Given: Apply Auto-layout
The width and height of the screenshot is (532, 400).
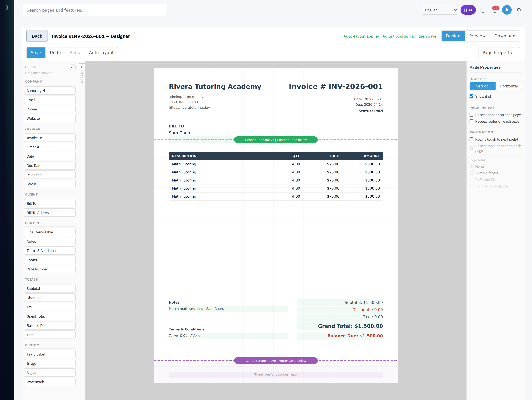Looking at the screenshot, I should click(101, 53).
